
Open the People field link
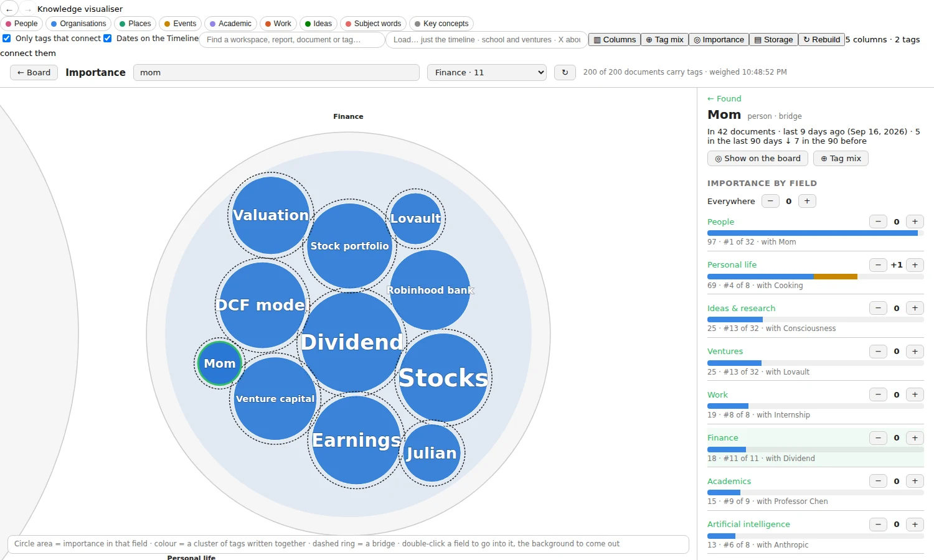click(720, 222)
